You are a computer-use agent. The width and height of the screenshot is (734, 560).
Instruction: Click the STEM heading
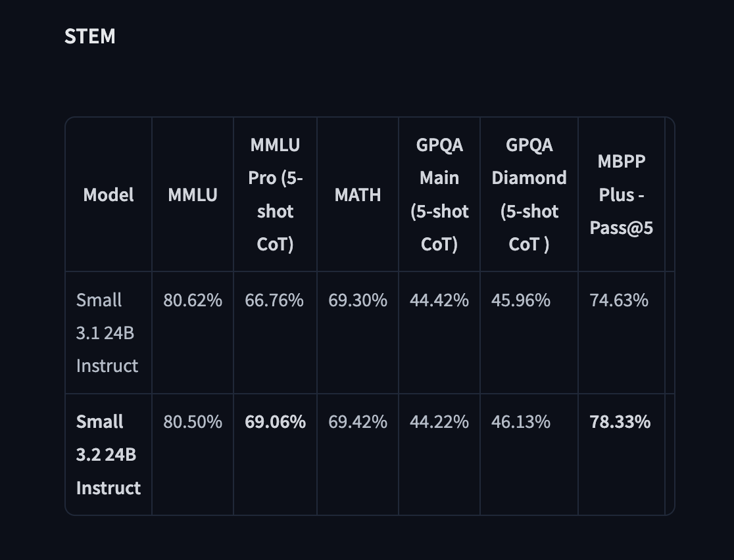tap(90, 36)
